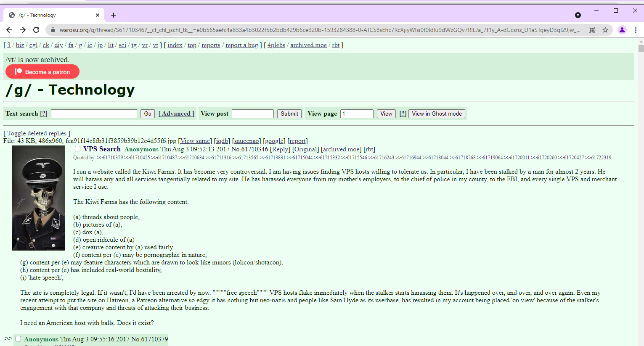Expand Advanced search options
The image size is (644, 346).
click(176, 114)
